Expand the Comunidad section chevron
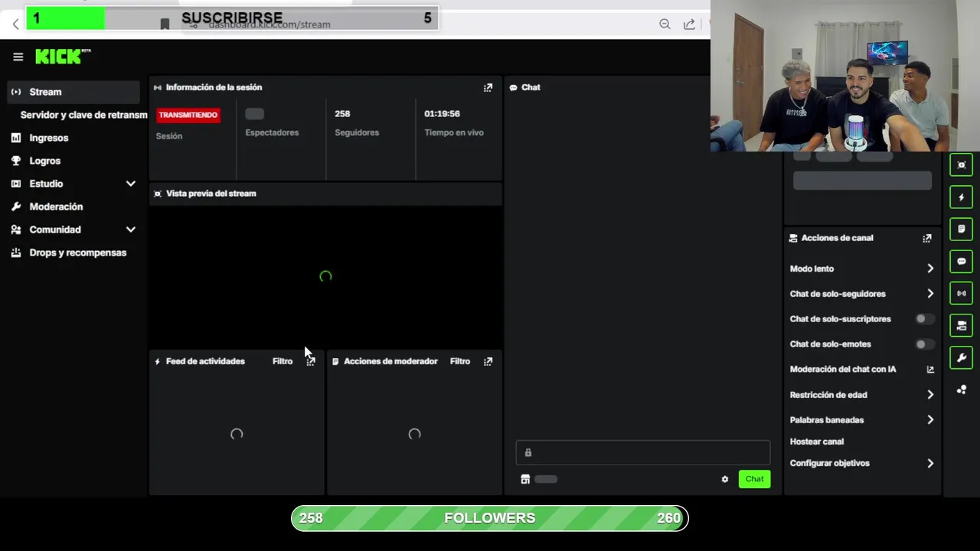The width and height of the screenshot is (980, 551). tap(131, 230)
